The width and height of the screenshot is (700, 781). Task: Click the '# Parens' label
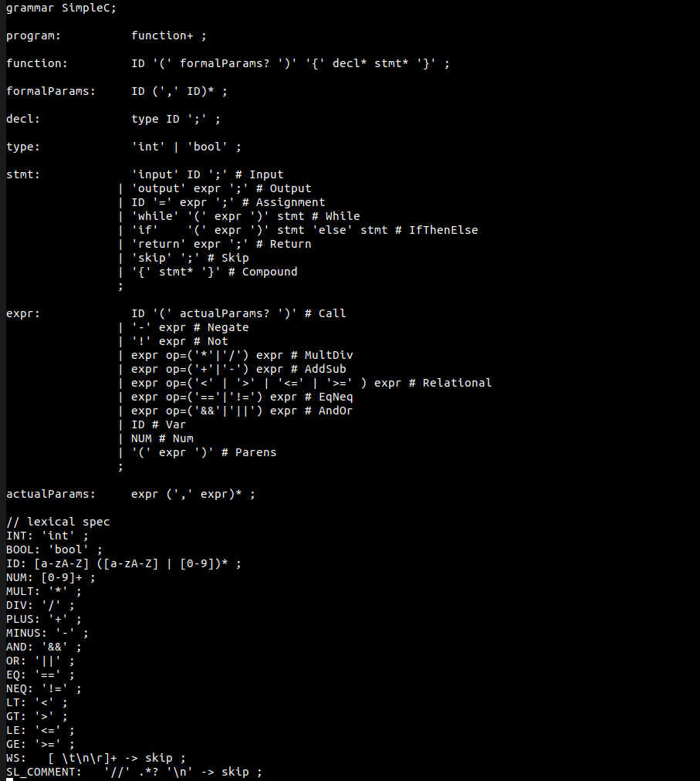249,453
